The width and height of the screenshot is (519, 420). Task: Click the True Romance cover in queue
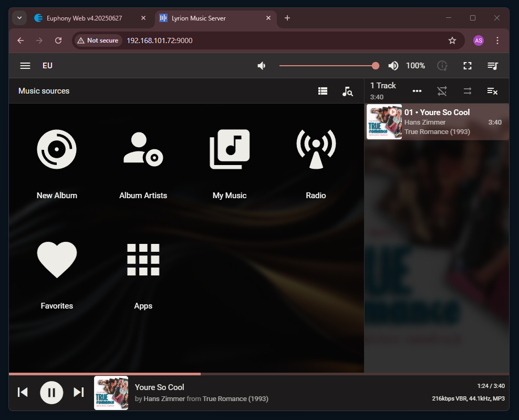pos(385,122)
